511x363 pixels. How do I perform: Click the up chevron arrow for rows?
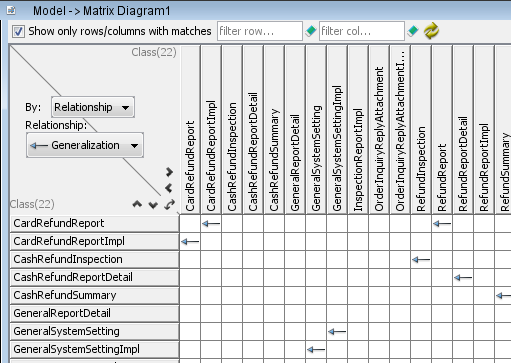coord(137,204)
